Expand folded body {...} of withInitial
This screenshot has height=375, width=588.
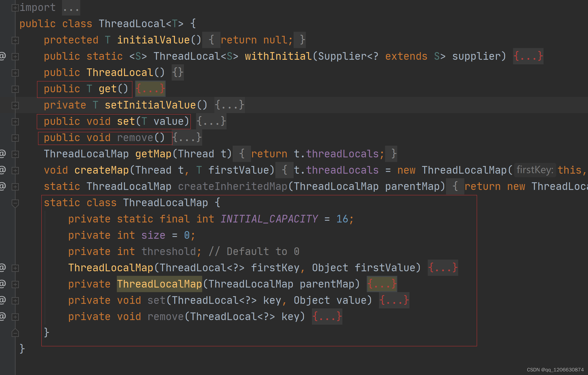pos(528,56)
